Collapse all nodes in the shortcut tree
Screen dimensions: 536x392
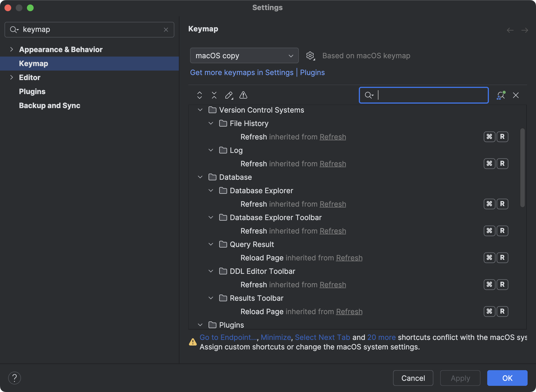(214, 95)
